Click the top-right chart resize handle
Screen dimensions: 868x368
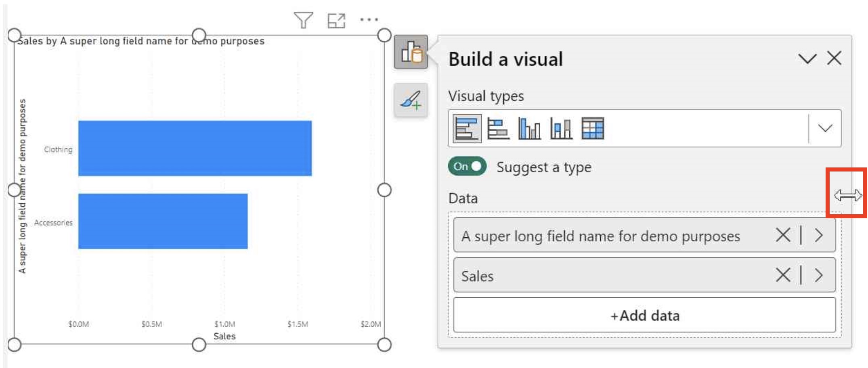[x=384, y=35]
